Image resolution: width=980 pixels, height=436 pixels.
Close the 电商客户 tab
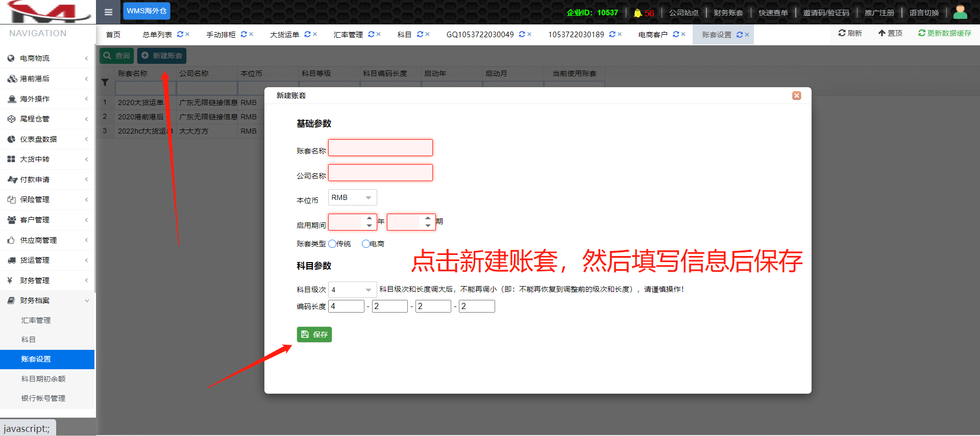(683, 34)
